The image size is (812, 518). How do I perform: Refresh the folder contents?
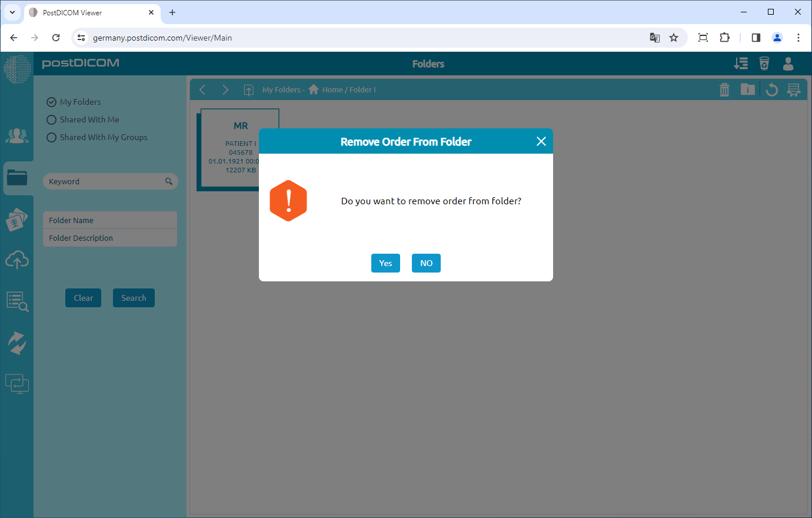pyautogui.click(x=771, y=89)
